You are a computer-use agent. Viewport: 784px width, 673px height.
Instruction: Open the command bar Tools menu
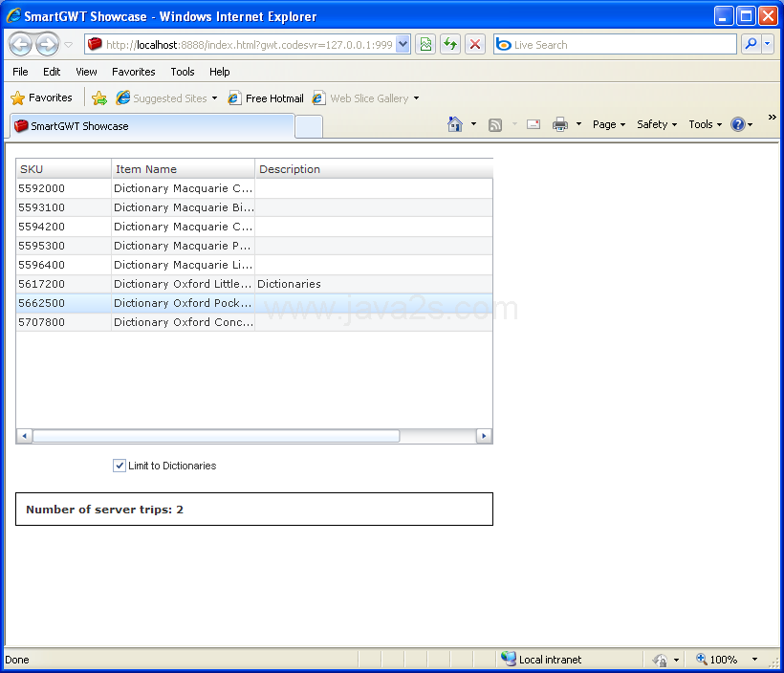tap(705, 124)
